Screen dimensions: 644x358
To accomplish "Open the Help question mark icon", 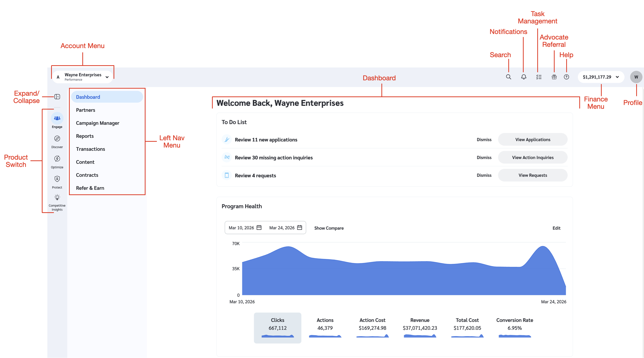I will [x=566, y=77].
